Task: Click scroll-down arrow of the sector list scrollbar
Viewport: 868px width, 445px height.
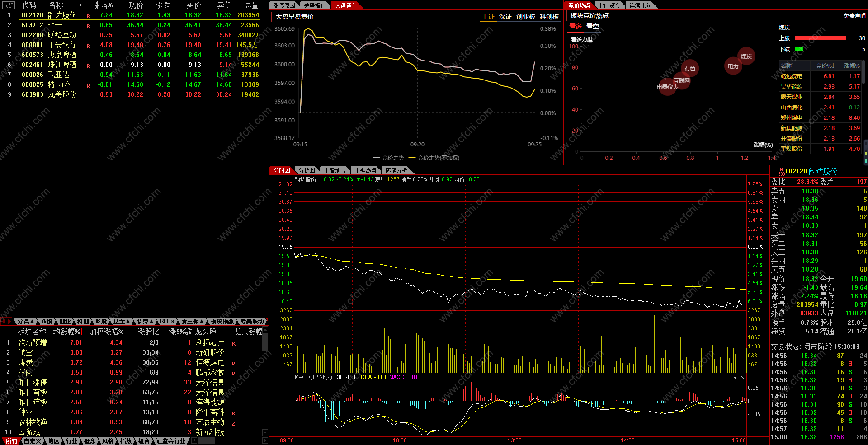Action: click(x=265, y=432)
